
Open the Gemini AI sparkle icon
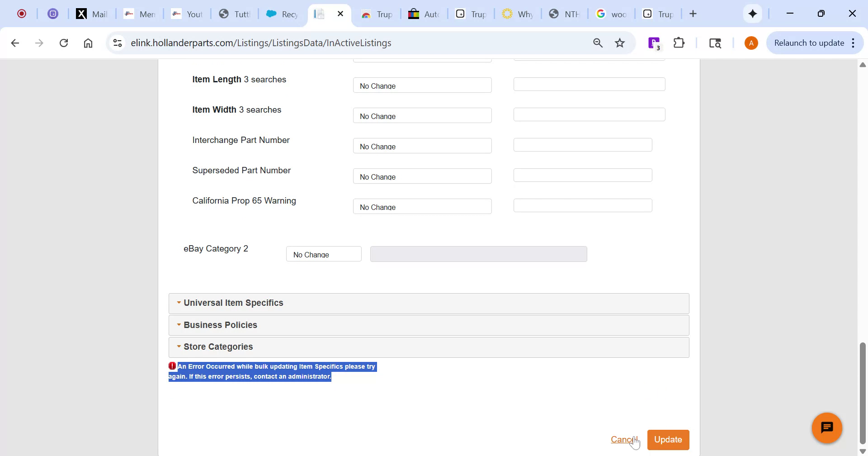753,14
